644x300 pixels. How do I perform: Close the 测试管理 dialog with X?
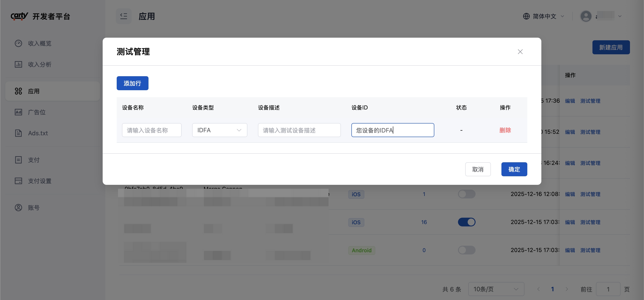point(520,52)
